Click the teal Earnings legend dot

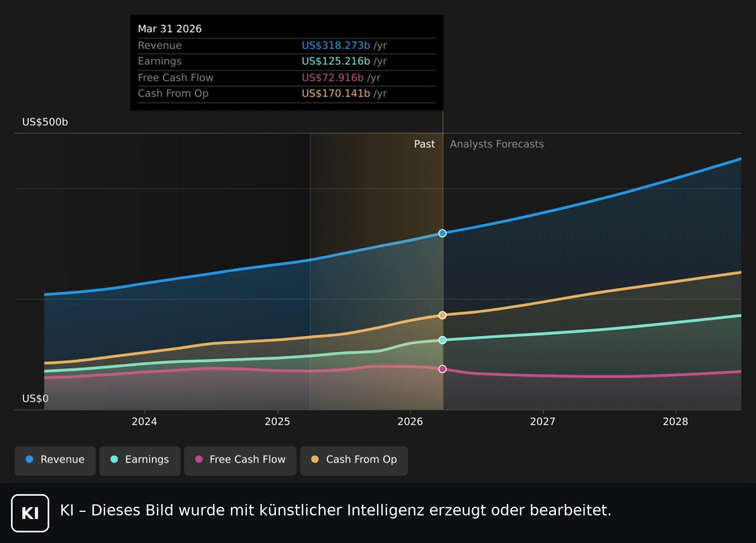(x=114, y=459)
